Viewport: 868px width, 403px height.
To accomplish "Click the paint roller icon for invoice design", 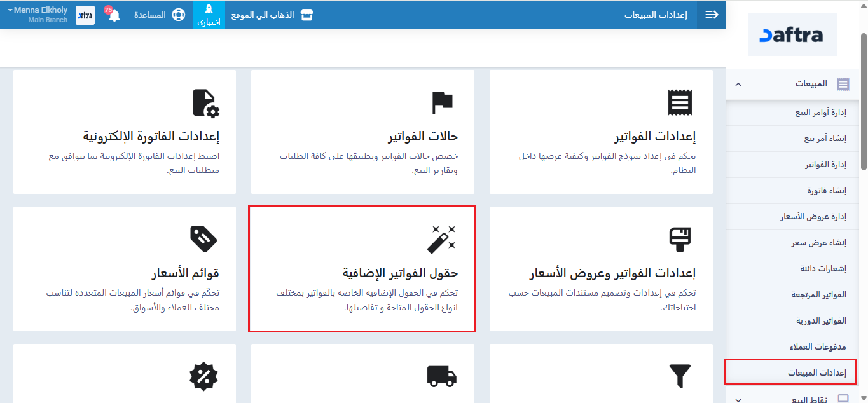I will (x=680, y=239).
